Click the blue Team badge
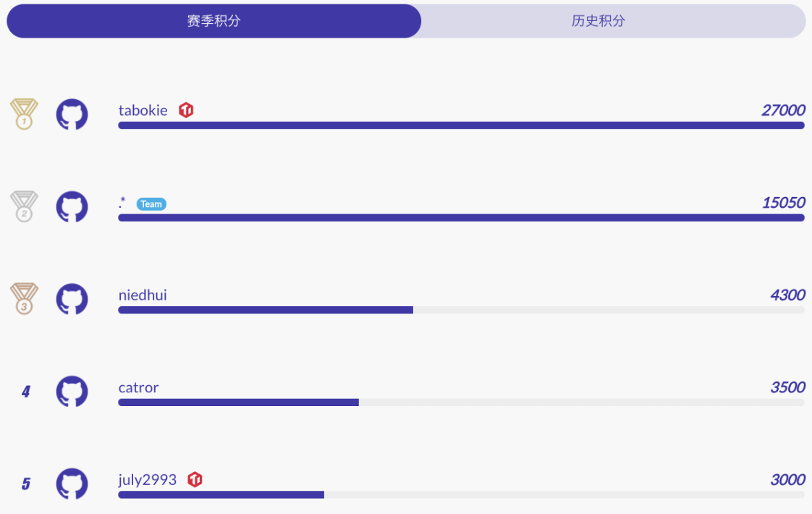Image resolution: width=812 pixels, height=514 pixels. 151,204
